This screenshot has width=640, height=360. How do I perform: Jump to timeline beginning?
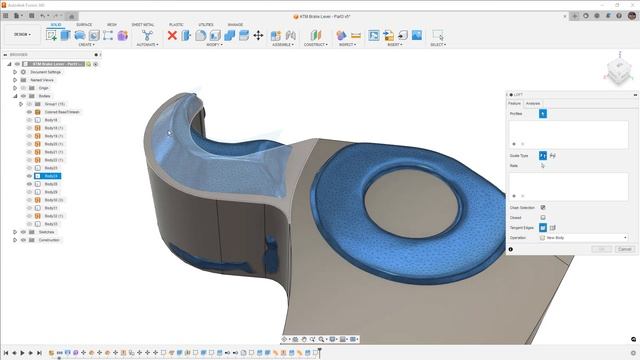point(6,353)
